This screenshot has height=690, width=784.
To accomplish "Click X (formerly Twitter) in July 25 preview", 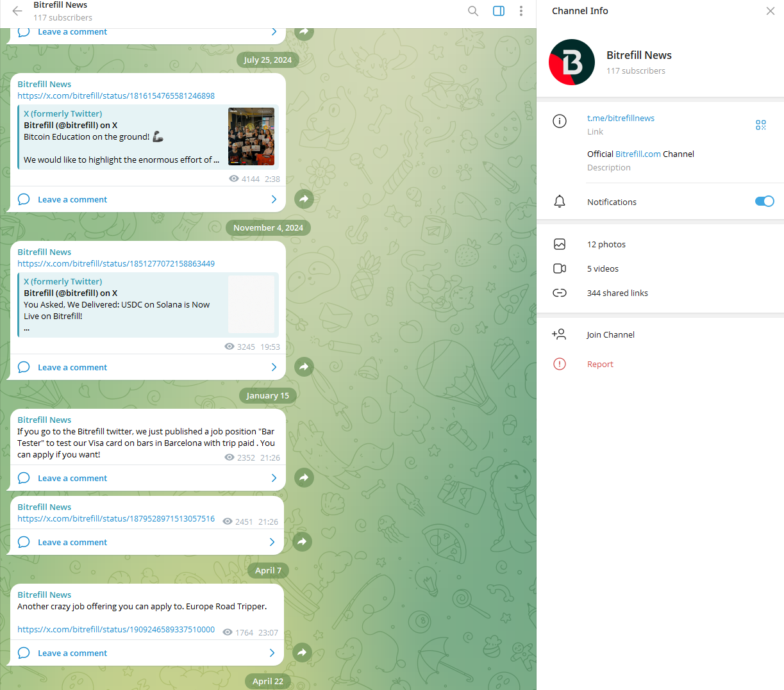I will tap(63, 113).
